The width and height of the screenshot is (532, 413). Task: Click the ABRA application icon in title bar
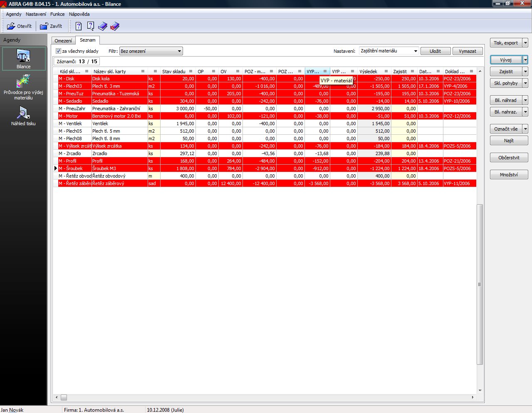tap(4, 4)
